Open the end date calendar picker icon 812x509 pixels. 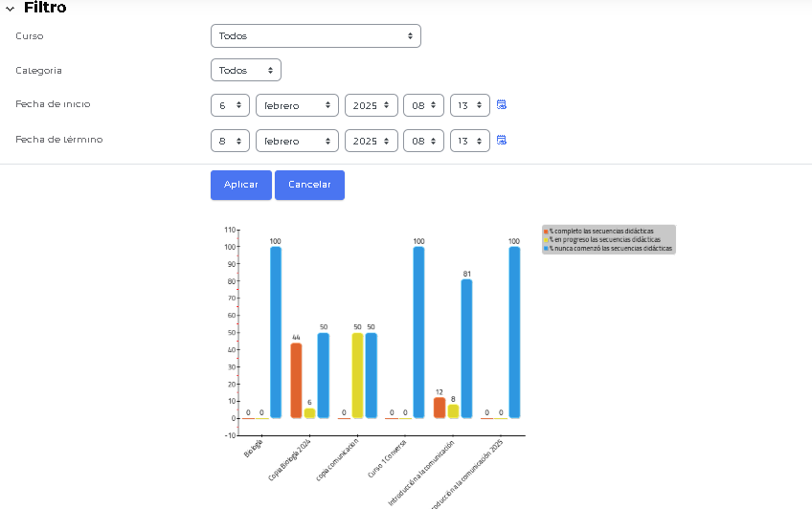point(501,141)
